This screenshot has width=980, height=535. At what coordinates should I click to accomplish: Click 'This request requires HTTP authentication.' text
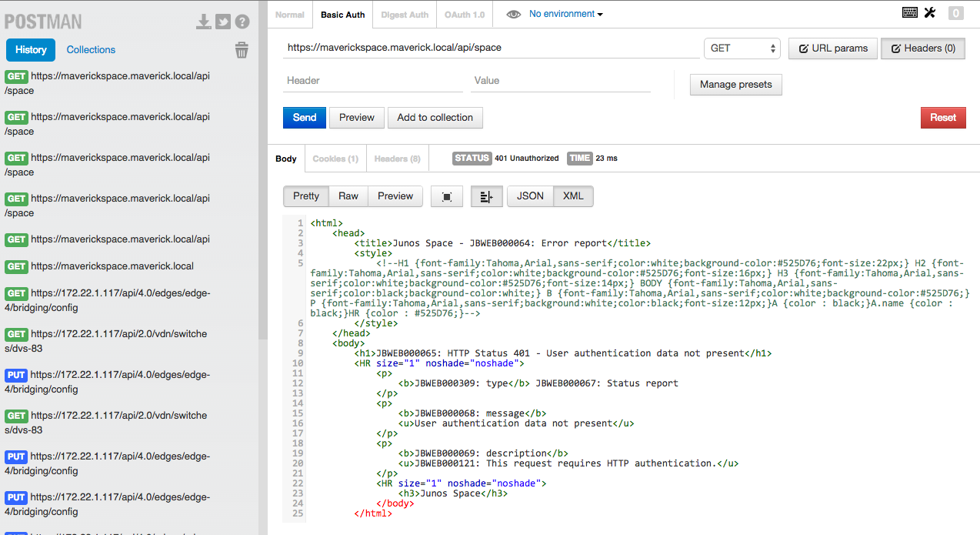600,463
